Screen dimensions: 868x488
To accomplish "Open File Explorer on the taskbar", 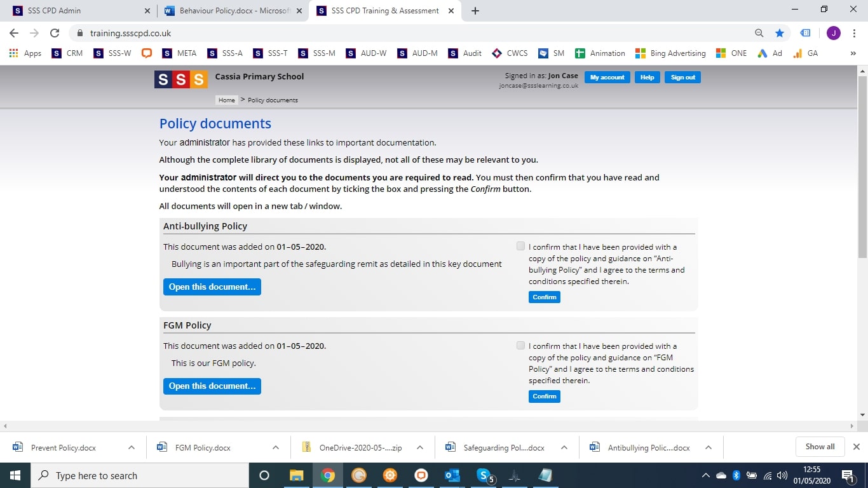I will [x=296, y=475].
